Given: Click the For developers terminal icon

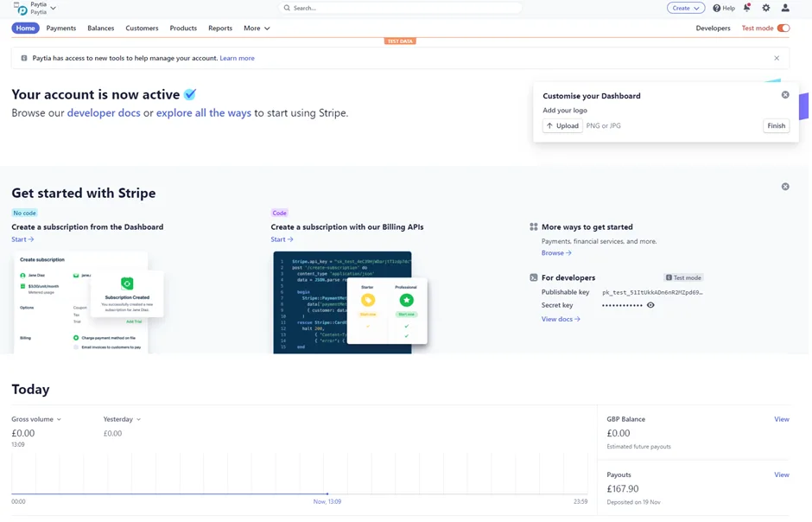Looking at the screenshot, I should click(x=533, y=277).
